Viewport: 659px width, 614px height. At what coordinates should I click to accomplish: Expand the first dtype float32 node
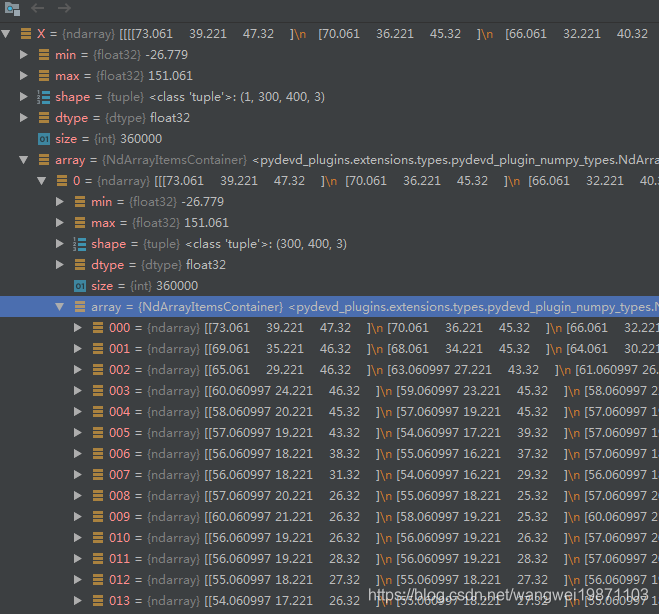24,118
